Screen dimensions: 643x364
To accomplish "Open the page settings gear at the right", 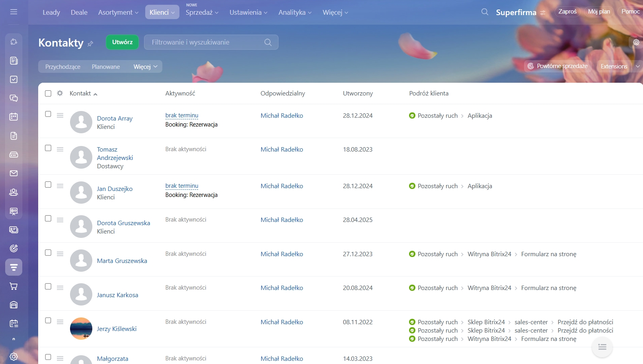I will 636,42.
